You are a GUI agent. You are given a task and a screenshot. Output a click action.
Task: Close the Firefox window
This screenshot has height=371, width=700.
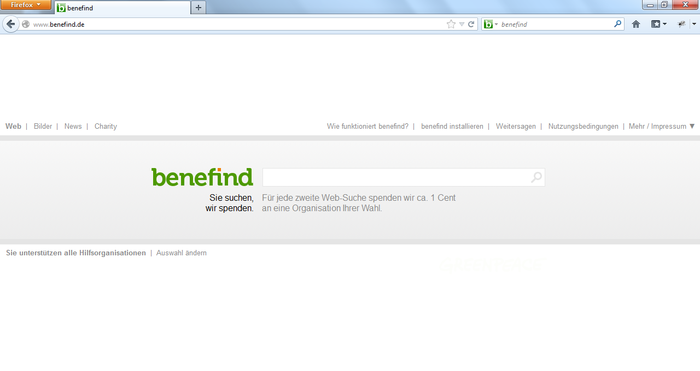pos(685,4)
